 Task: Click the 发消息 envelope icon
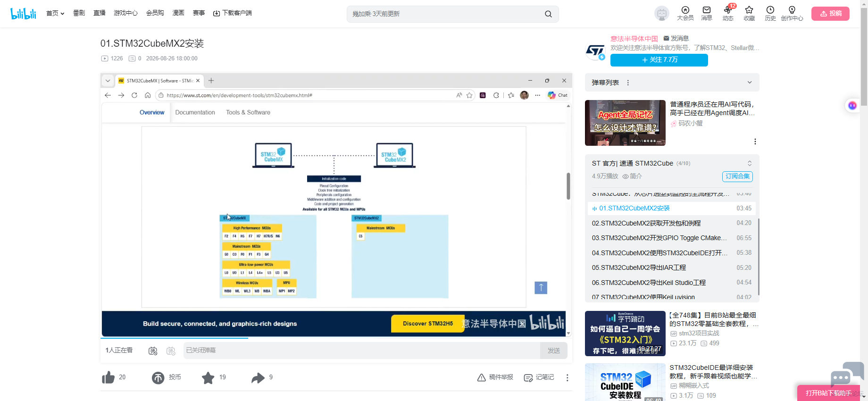[667, 38]
